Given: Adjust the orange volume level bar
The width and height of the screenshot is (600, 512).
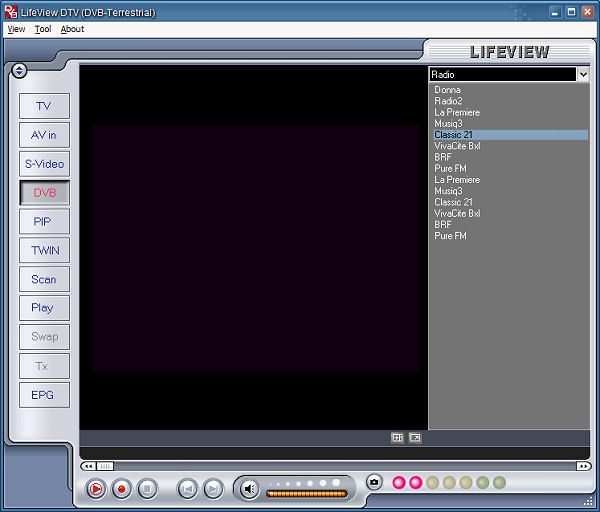Looking at the screenshot, I should pyautogui.click(x=306, y=493).
